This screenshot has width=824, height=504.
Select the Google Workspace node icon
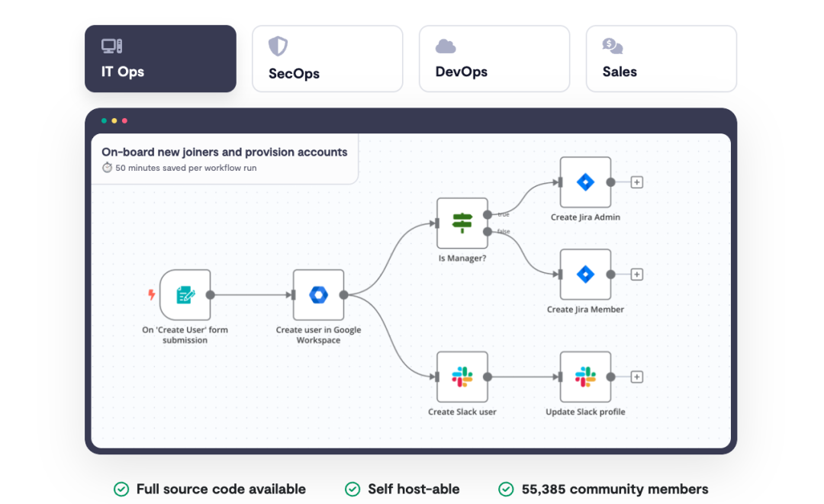coord(318,295)
